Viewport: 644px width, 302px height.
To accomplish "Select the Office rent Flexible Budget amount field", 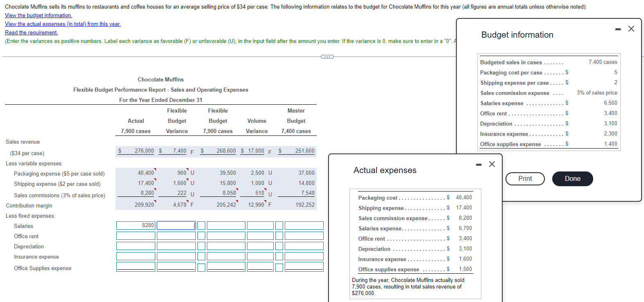I will coord(226,236).
